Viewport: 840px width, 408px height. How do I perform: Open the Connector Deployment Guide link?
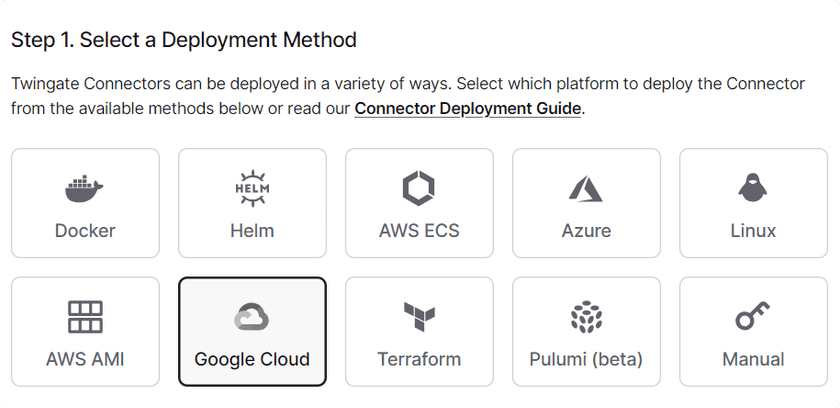pos(468,108)
